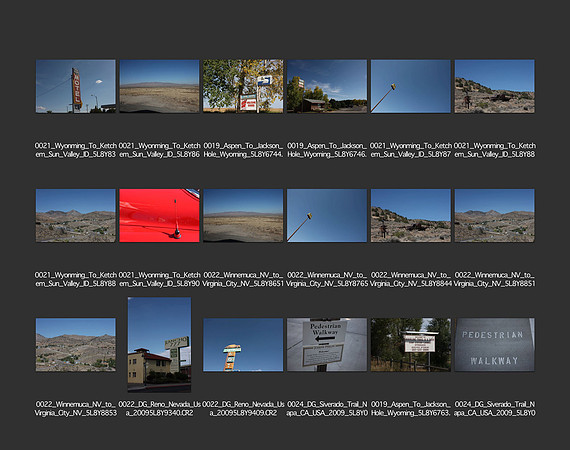
Task: Select the red car antenna thumbnail
Action: (x=160, y=215)
